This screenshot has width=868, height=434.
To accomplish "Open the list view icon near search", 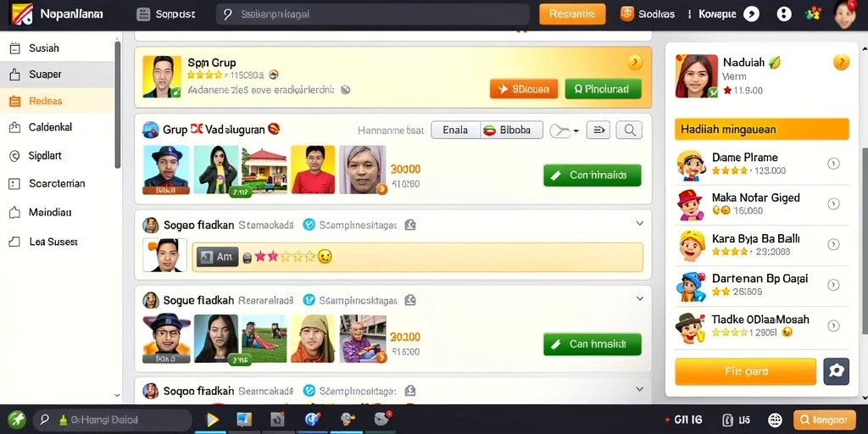I will click(598, 130).
